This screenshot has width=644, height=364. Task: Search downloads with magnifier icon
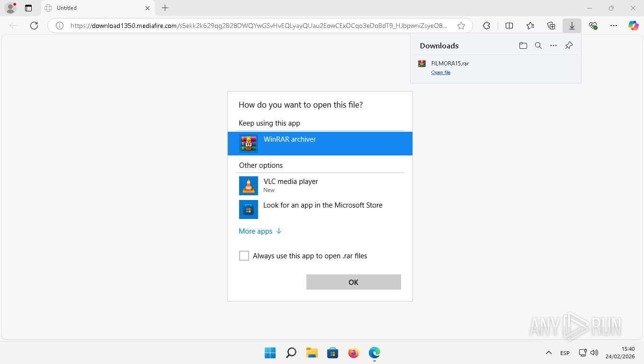tap(538, 45)
